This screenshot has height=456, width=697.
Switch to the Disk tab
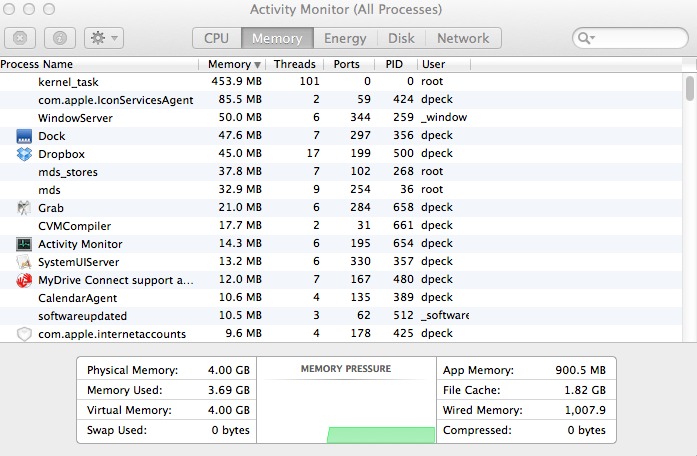(401, 38)
